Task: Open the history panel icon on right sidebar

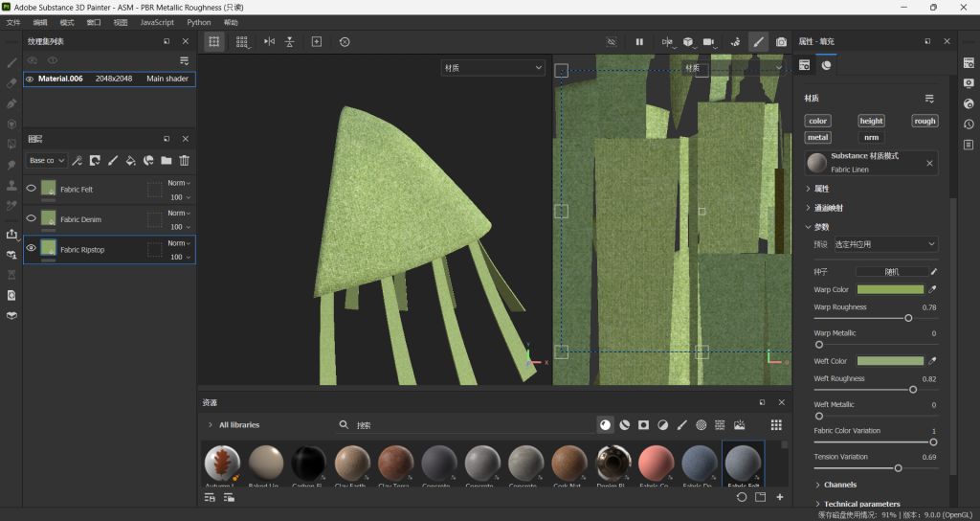Action: pyautogui.click(x=969, y=124)
